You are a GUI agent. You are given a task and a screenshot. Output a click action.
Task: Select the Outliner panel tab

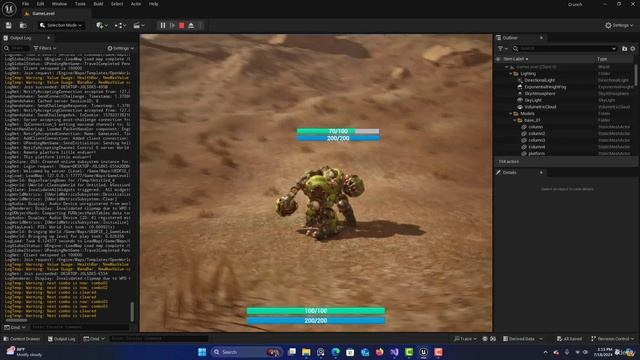pyautogui.click(x=510, y=38)
